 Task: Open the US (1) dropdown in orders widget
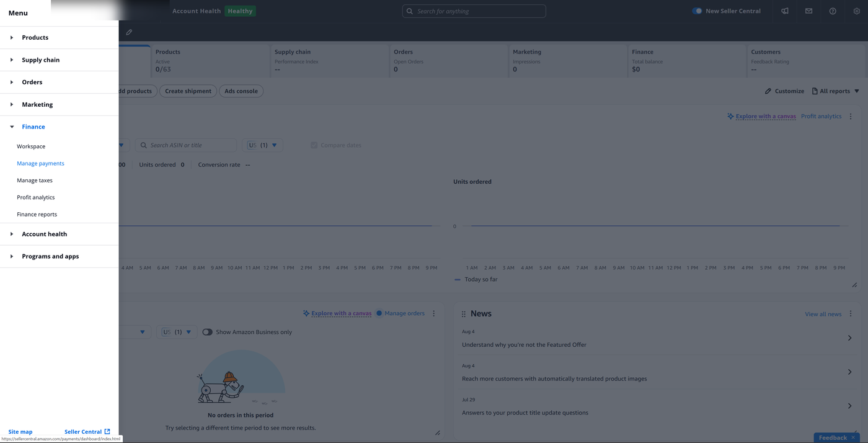177,332
